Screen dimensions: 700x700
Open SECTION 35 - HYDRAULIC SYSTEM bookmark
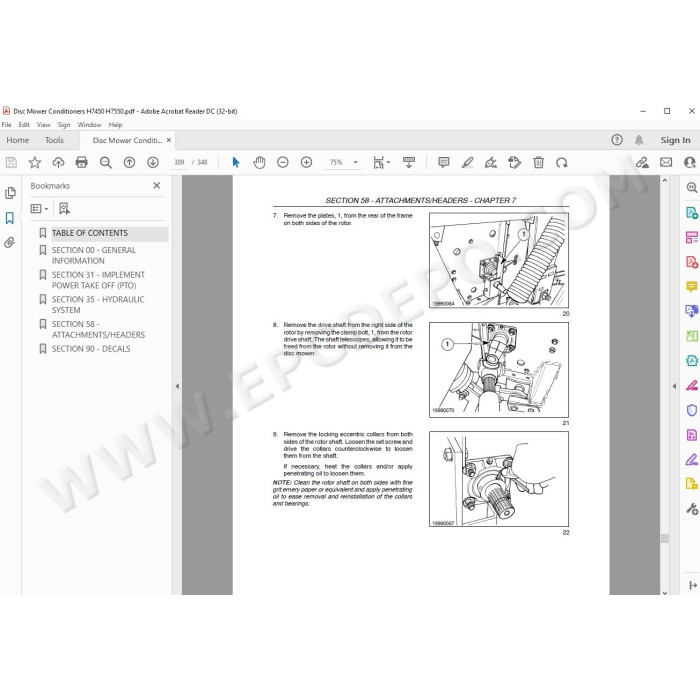point(98,304)
